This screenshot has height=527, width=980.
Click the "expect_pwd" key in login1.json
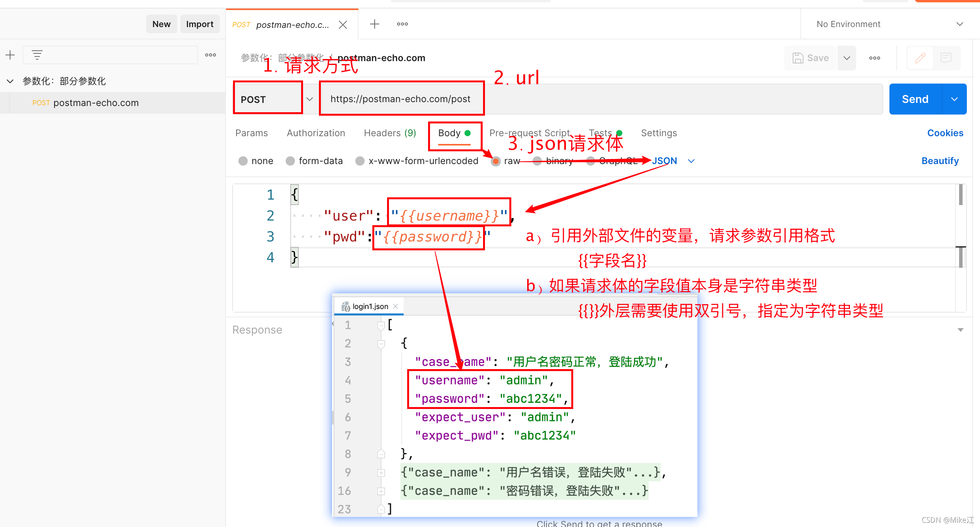(x=457, y=436)
